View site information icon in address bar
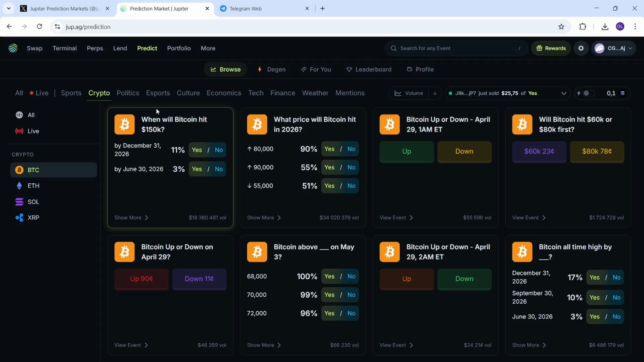 pos(57,27)
